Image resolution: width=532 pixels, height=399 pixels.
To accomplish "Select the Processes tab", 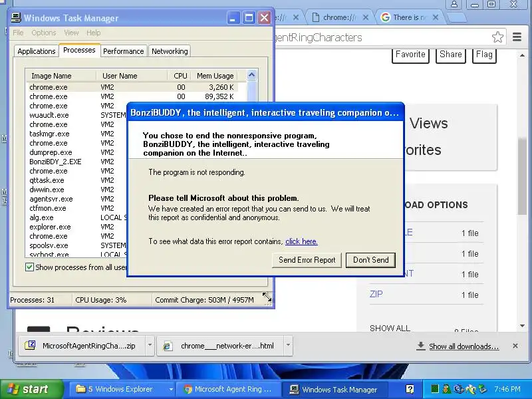I will point(79,50).
